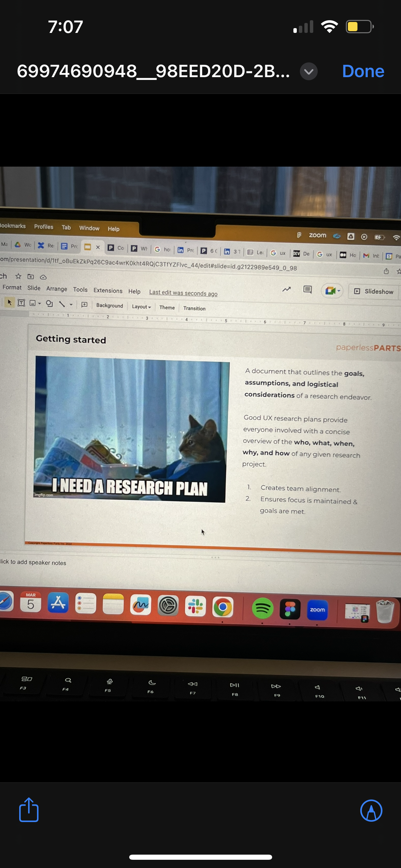This screenshot has height=868, width=401.
Task: Open the Slide menu
Action: click(34, 288)
